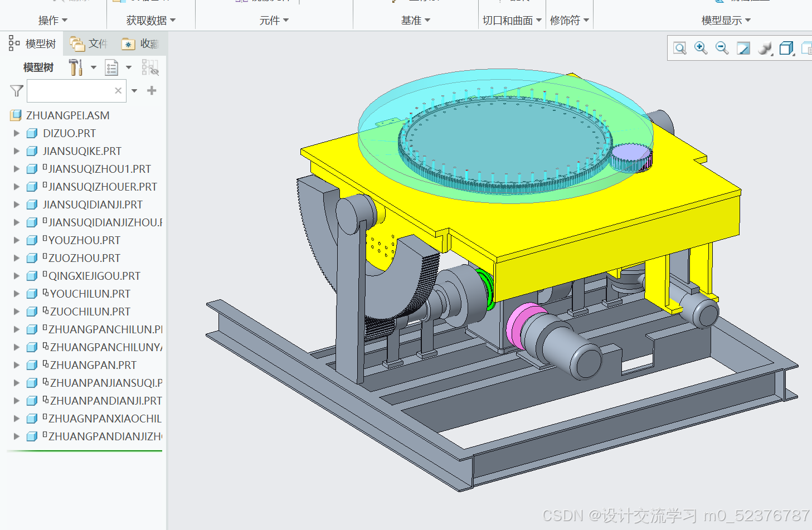Switch to the 文件 folder tab
Screen dimensions: 812x530
point(89,43)
